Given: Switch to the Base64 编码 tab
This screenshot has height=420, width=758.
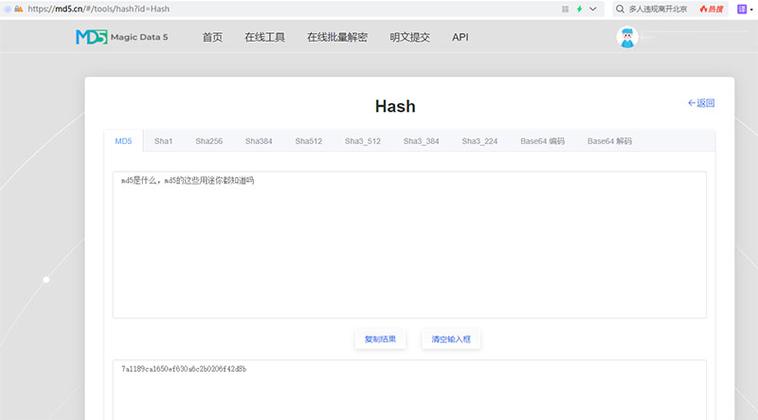Looking at the screenshot, I should click(x=542, y=141).
